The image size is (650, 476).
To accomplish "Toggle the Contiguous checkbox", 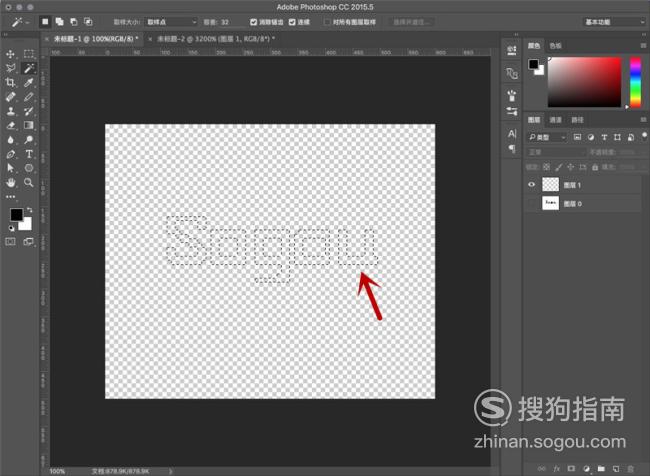I will click(x=292, y=22).
